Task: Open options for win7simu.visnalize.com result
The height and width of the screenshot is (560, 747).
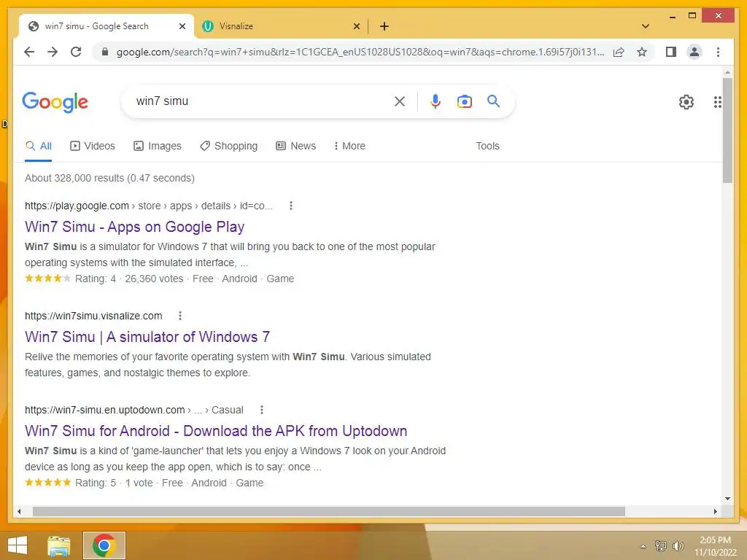Action: click(180, 316)
